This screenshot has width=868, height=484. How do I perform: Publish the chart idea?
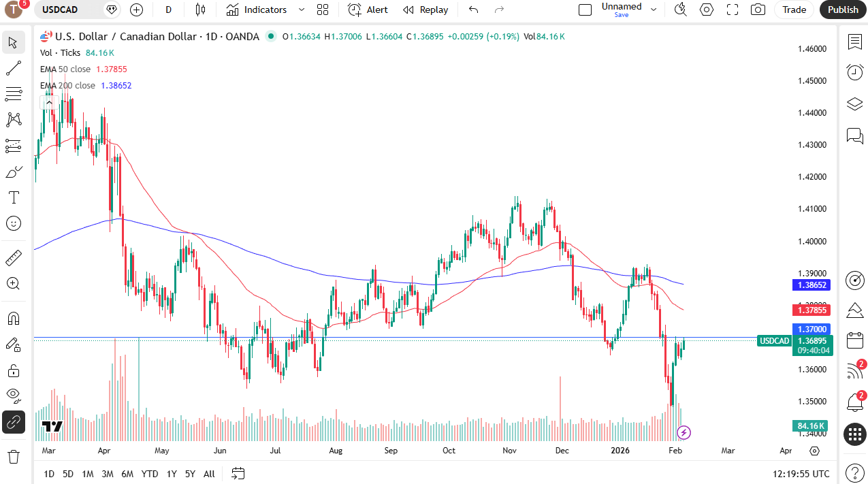click(843, 10)
